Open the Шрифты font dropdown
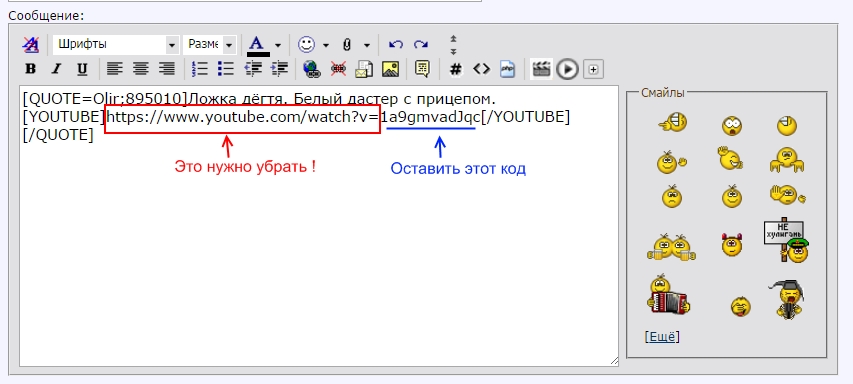Screen dimensions: 853x384 (x=116, y=45)
